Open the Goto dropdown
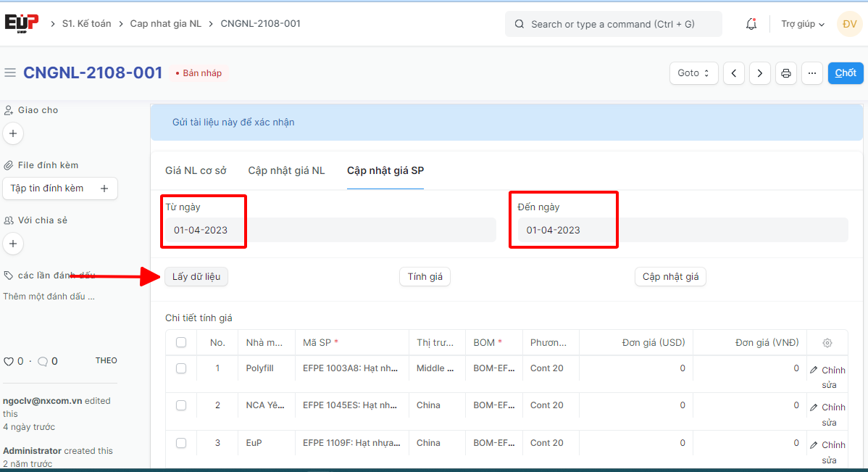The width and height of the screenshot is (868, 472). (694, 73)
